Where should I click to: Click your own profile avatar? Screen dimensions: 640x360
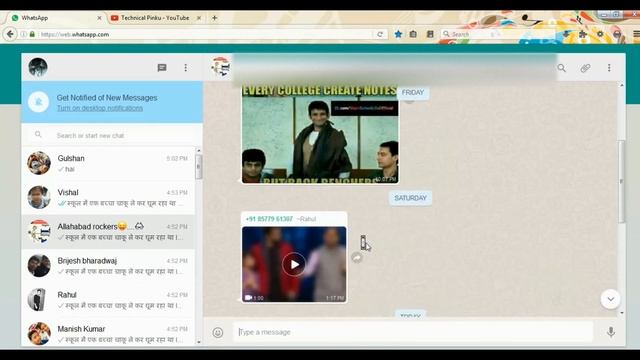click(x=38, y=67)
